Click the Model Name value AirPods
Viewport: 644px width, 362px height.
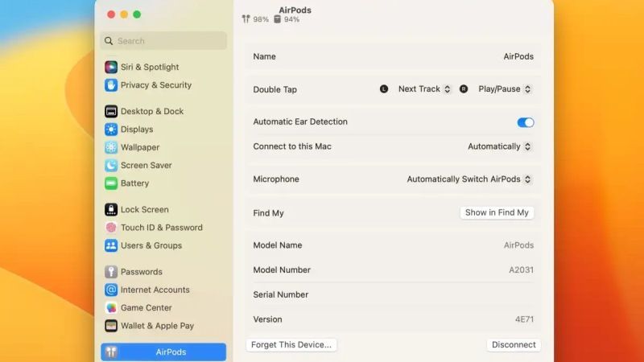click(518, 245)
